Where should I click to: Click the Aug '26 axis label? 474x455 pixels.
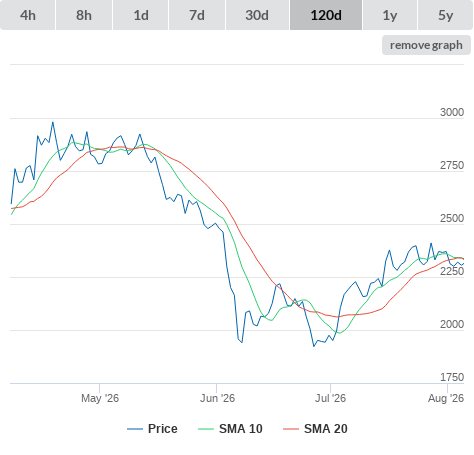[x=446, y=398]
